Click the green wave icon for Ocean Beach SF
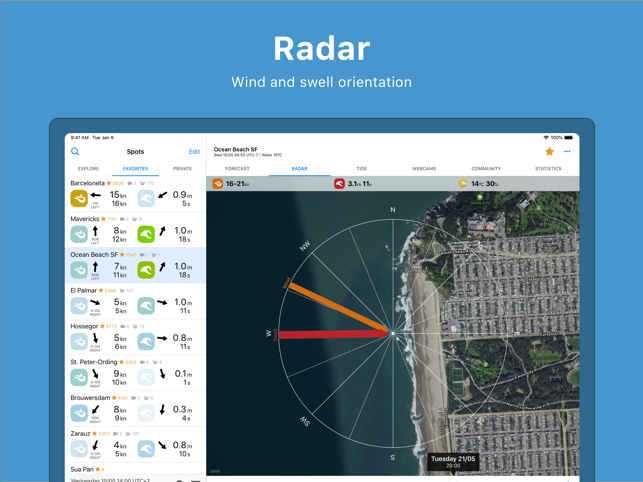 tap(146, 270)
